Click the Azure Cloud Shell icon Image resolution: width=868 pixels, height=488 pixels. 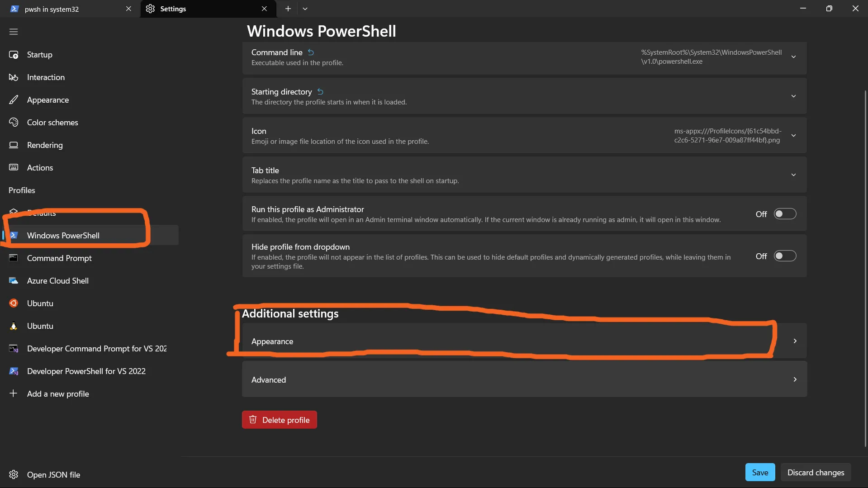14,281
